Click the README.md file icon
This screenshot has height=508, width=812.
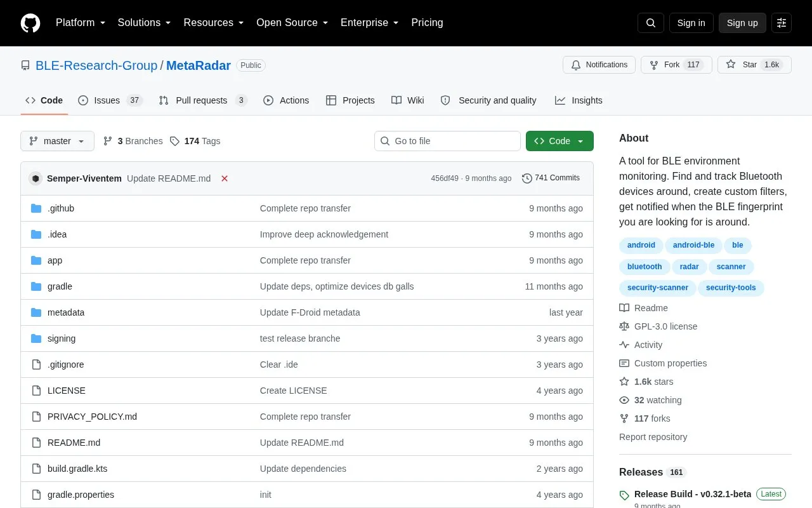(36, 443)
